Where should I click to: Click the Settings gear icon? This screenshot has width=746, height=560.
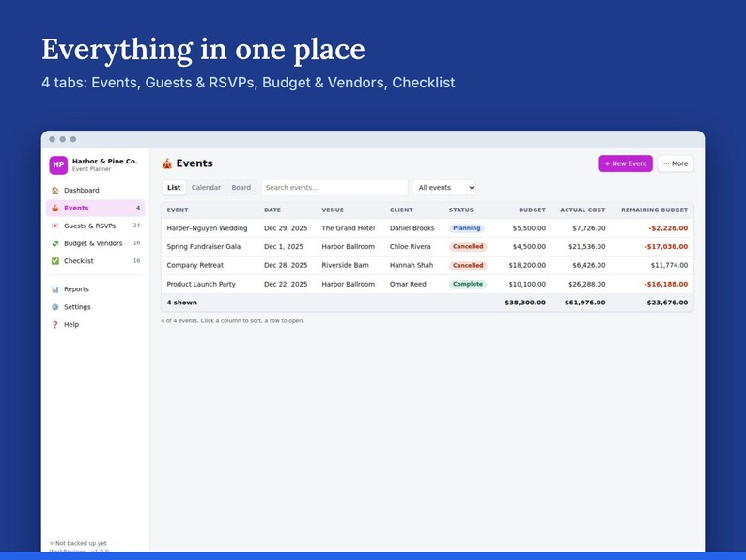point(55,307)
